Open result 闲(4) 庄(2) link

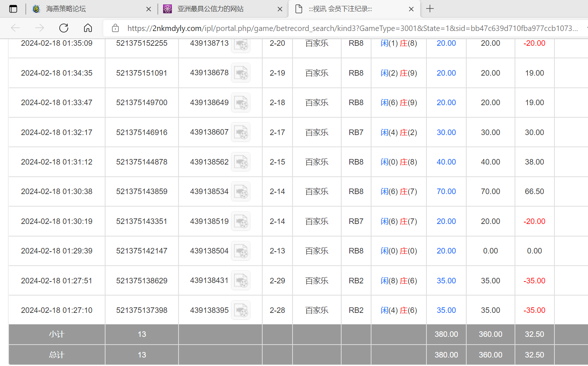399,132
